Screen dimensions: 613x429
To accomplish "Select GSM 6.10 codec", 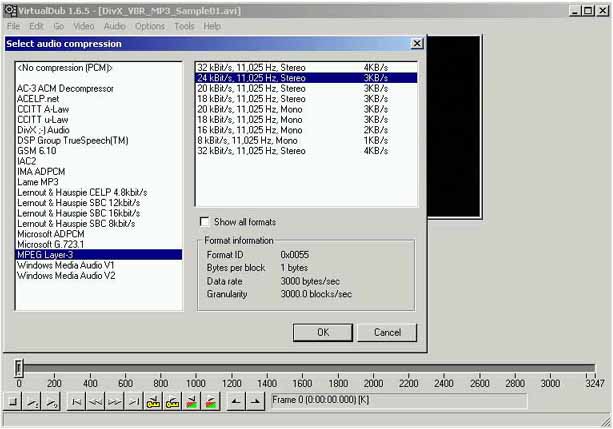I will tap(99, 151).
